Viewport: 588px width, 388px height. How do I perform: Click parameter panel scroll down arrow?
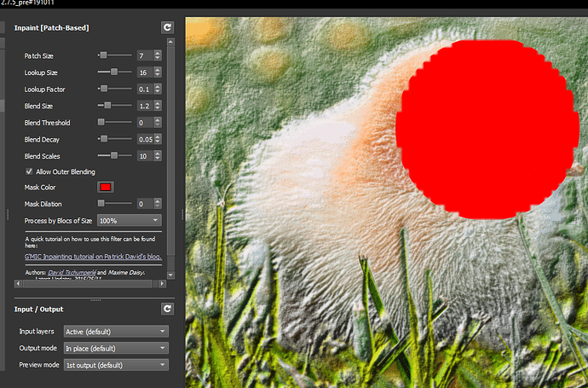[x=170, y=275]
